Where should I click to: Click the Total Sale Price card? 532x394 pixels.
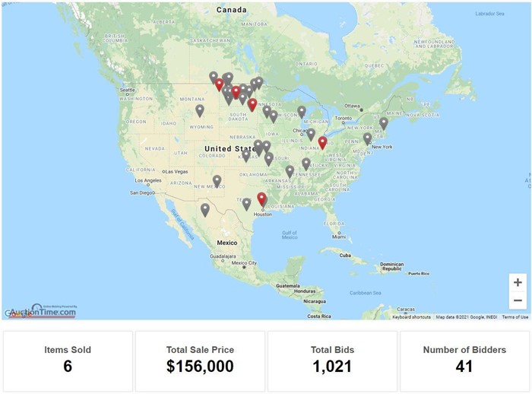[200, 361]
